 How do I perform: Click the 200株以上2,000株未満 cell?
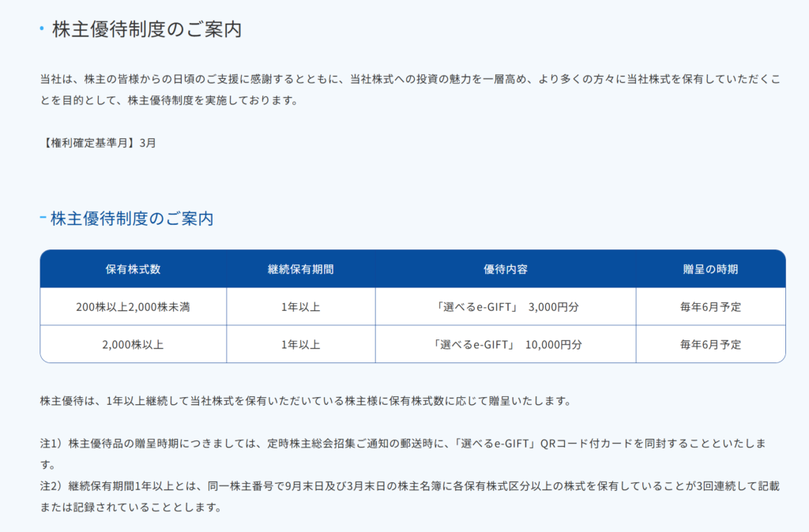(133, 307)
